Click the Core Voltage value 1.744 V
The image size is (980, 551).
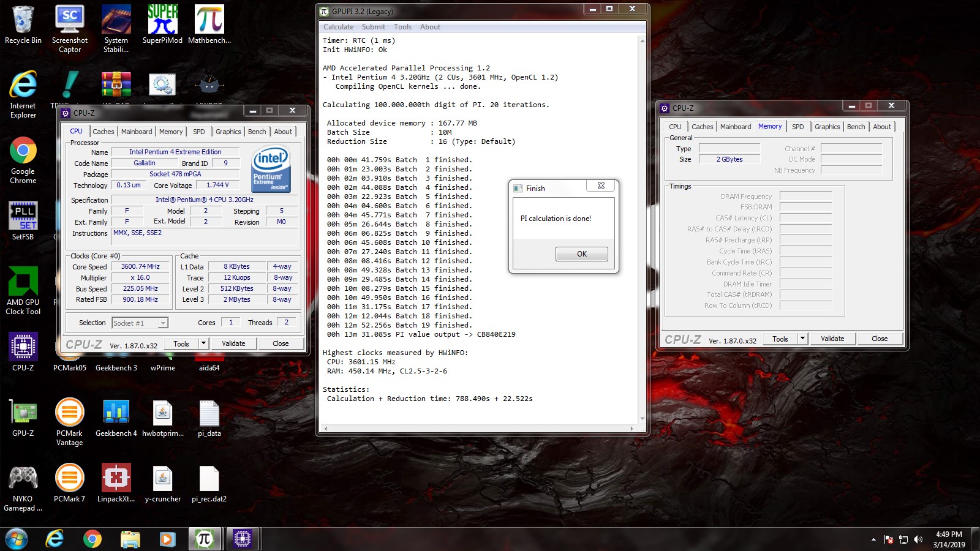[217, 185]
